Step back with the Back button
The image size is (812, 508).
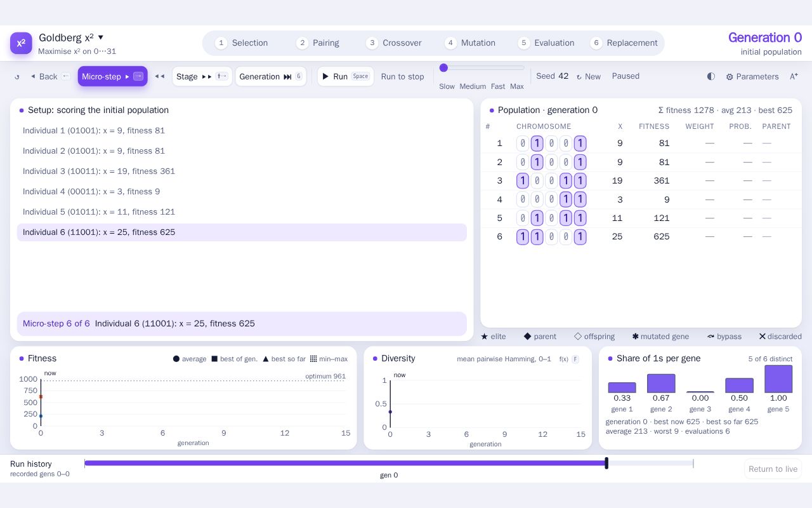click(x=50, y=77)
